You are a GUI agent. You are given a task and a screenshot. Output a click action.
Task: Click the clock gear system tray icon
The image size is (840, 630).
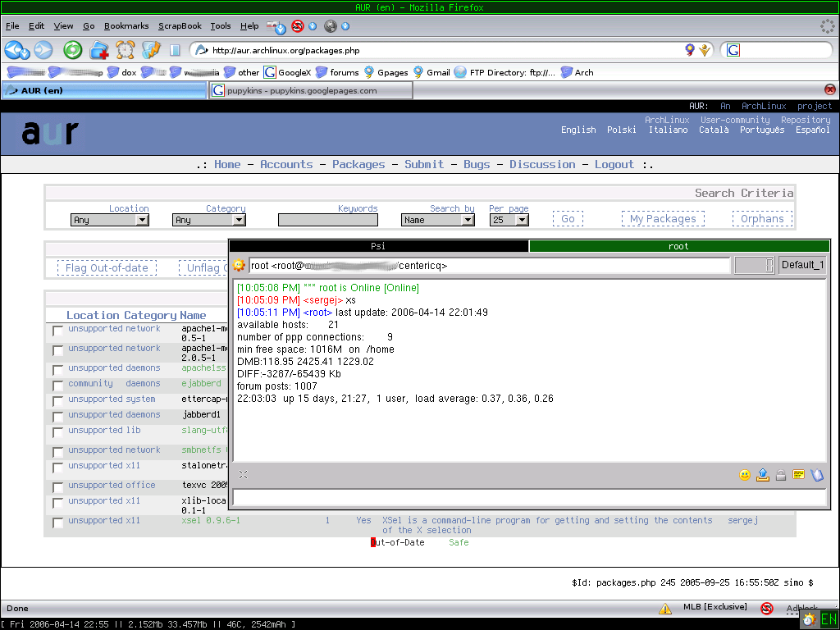click(x=809, y=620)
